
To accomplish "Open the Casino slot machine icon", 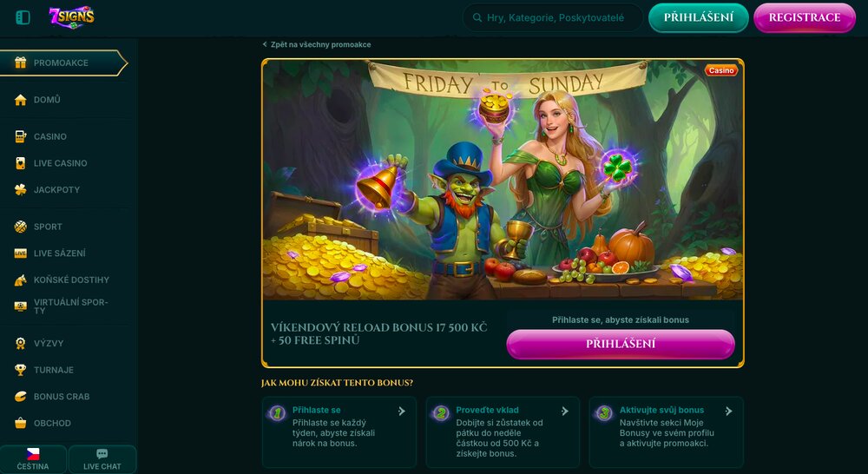I will (x=21, y=136).
